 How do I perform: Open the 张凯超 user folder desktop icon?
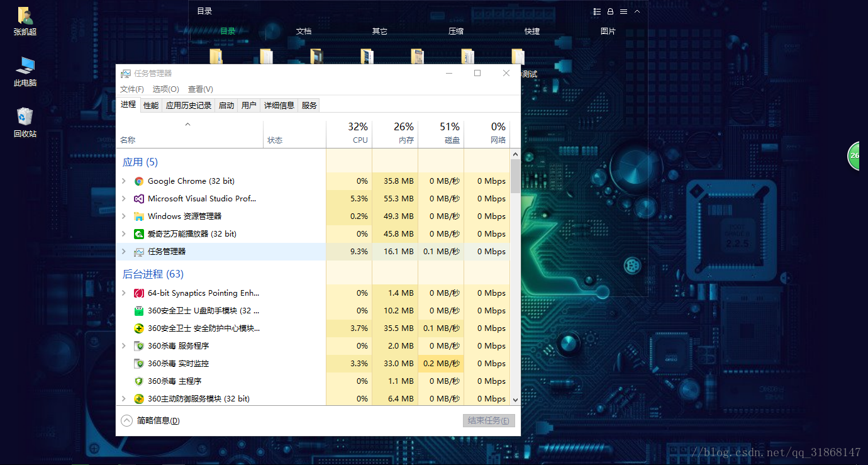(25, 21)
